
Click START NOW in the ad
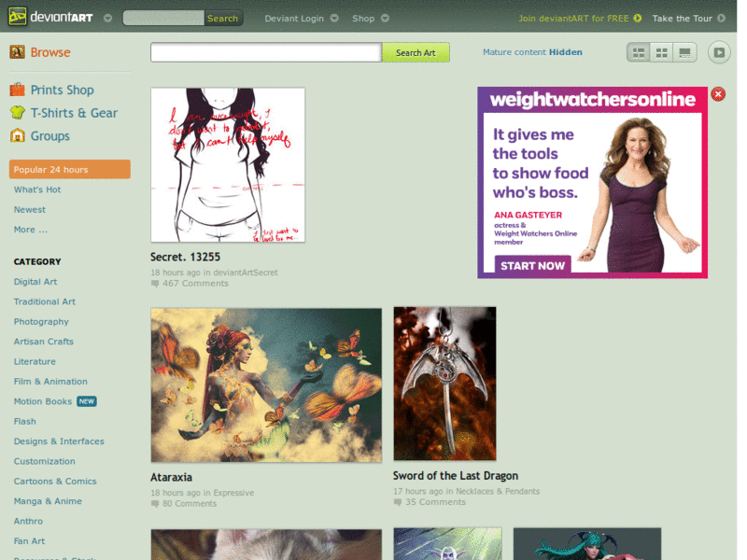(x=532, y=265)
